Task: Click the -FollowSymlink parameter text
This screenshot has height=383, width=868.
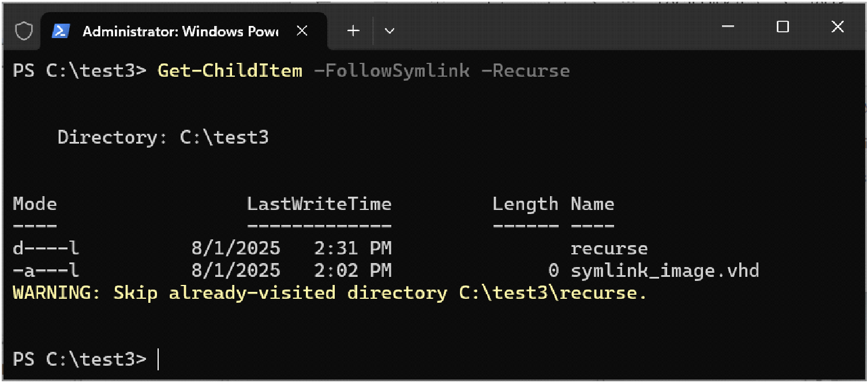Action: coord(391,71)
